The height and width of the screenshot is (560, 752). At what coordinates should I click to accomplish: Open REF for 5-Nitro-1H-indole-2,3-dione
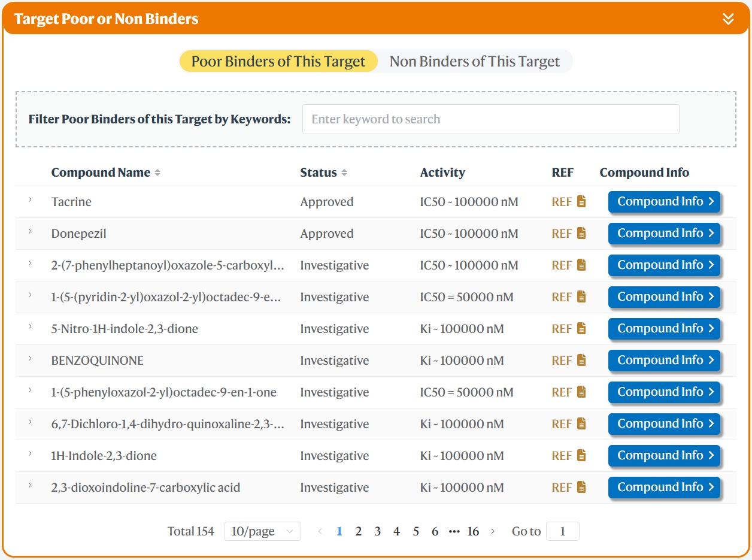(x=569, y=329)
